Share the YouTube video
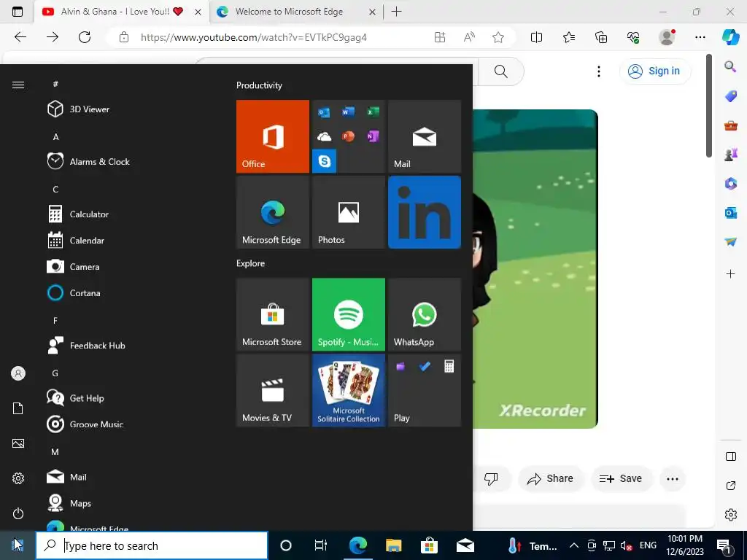 (x=550, y=478)
